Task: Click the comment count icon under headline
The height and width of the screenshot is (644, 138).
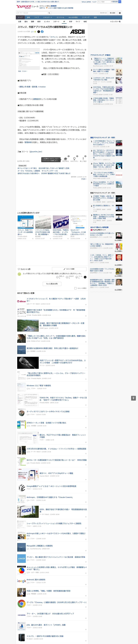Action: (32, 32)
